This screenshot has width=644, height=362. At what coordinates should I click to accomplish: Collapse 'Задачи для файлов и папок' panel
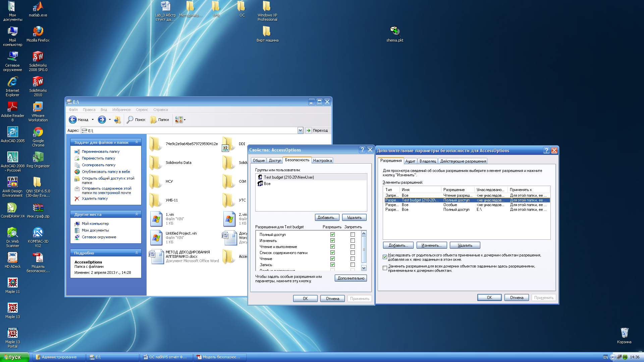click(137, 142)
